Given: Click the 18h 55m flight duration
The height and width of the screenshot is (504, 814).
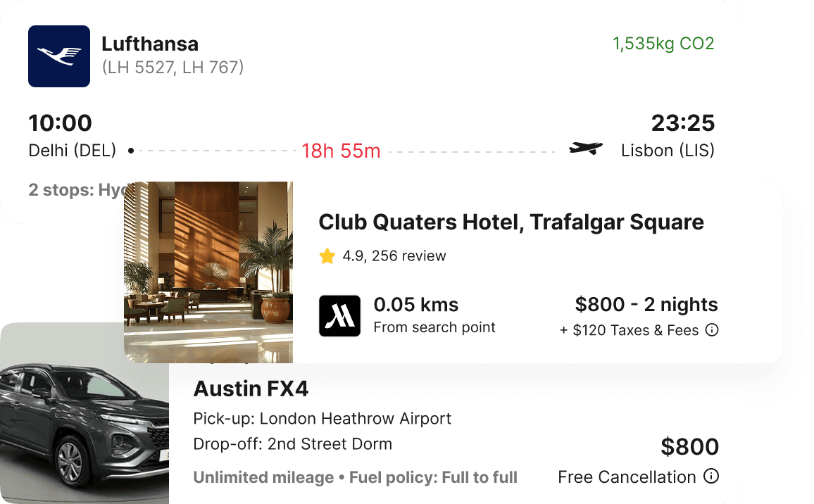Looking at the screenshot, I should [x=341, y=151].
